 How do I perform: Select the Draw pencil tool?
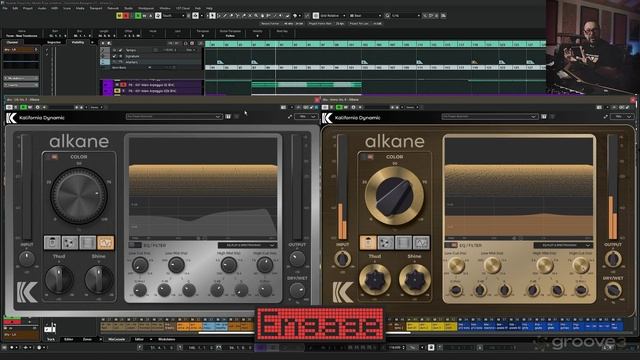pyautogui.click(x=225, y=16)
